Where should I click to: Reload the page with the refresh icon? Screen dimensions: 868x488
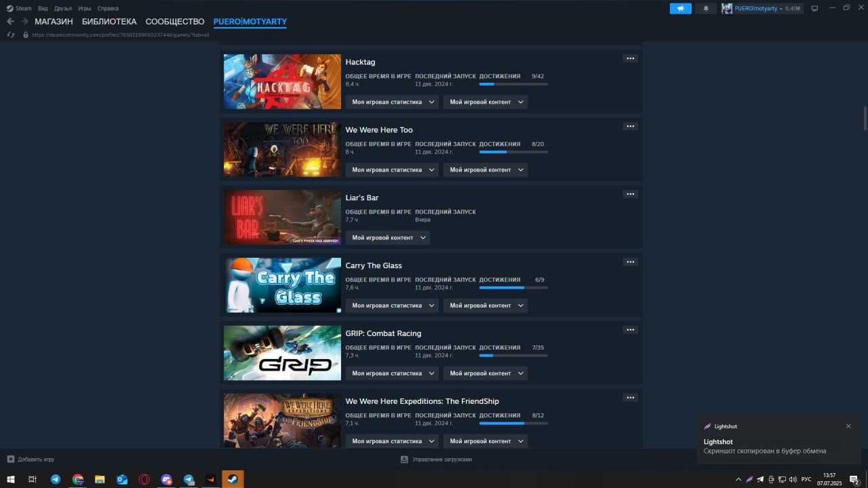10,35
